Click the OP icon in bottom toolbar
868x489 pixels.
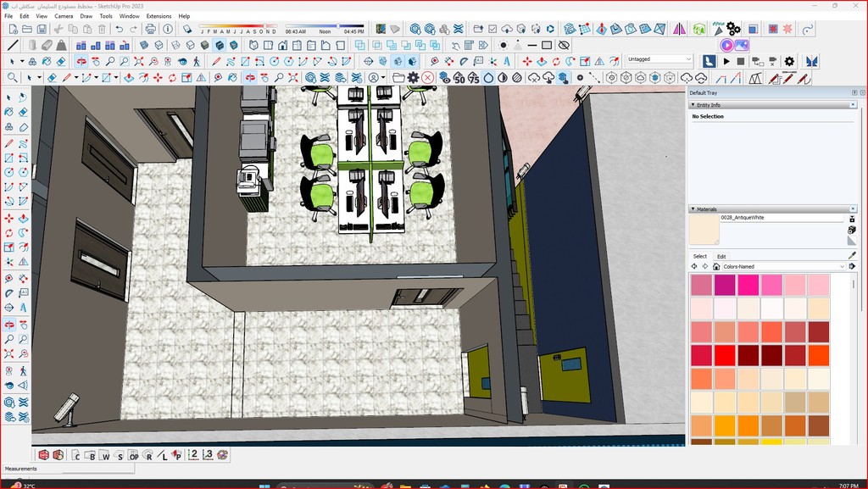tap(133, 455)
